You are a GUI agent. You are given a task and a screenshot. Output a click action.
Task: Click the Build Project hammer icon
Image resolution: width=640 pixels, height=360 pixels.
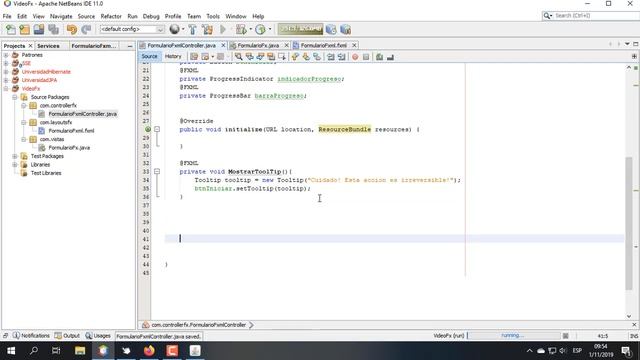point(193,29)
